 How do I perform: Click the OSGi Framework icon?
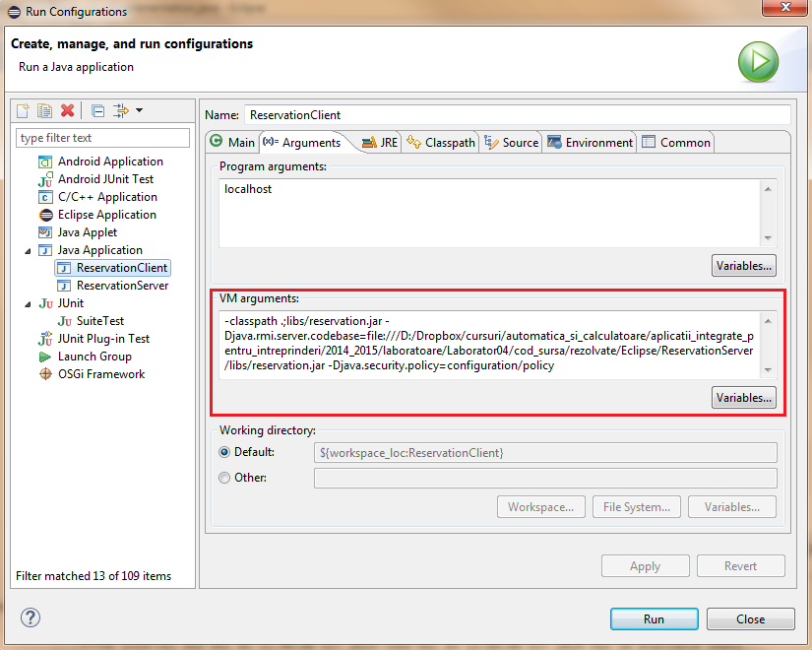(x=45, y=373)
